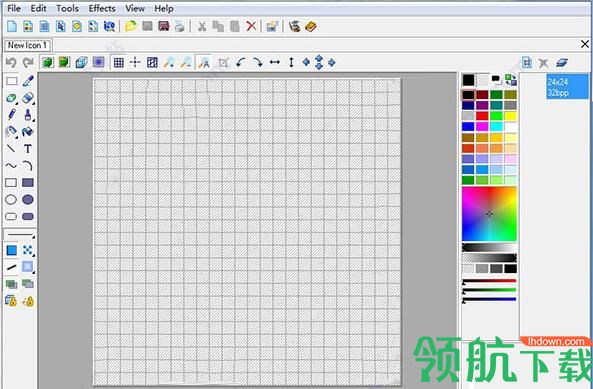Select the filled rounded rectangle tool
The width and height of the screenshot is (593, 389).
click(x=28, y=217)
